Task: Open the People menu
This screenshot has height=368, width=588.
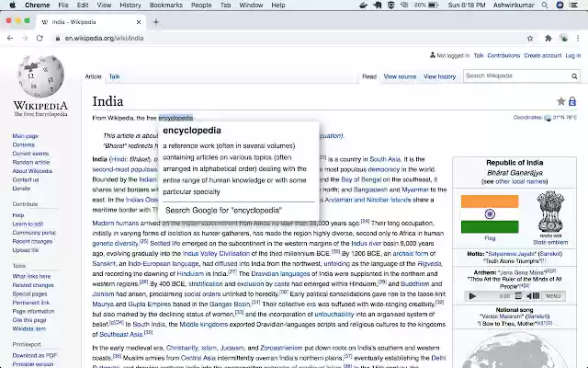Action: tap(201, 6)
